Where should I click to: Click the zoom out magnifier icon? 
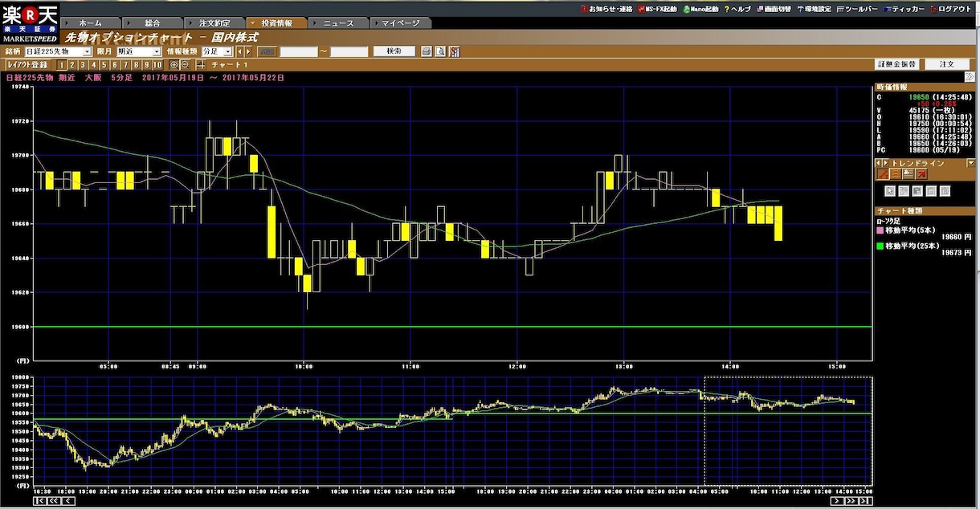click(185, 64)
